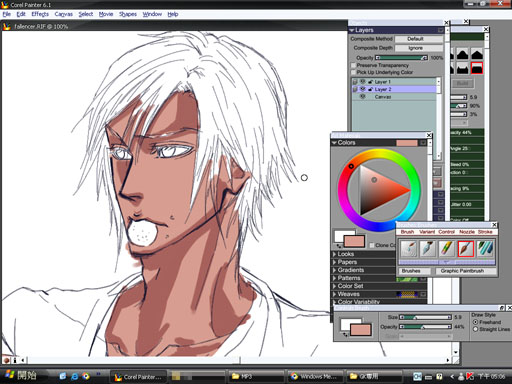Viewport: 512px width, 384px height.
Task: Click the Chrome quick launch icon
Action: [86, 377]
